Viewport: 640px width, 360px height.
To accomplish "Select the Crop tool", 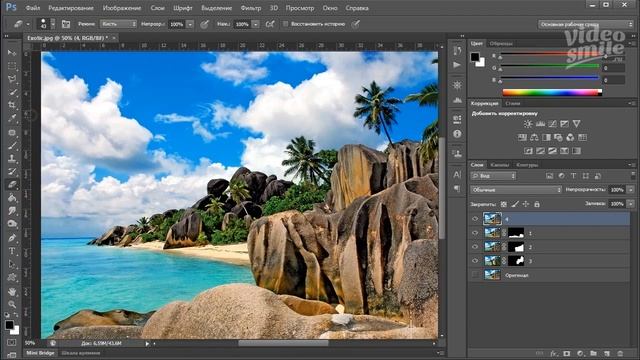I will [x=12, y=105].
